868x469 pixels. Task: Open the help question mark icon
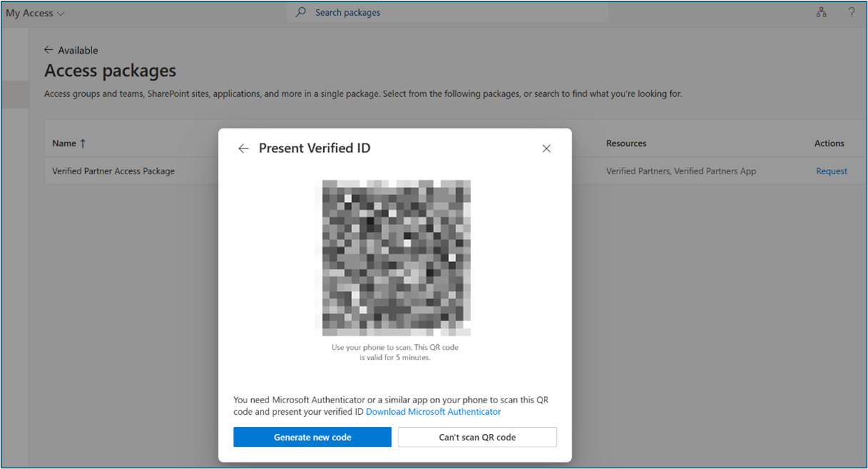tap(852, 13)
